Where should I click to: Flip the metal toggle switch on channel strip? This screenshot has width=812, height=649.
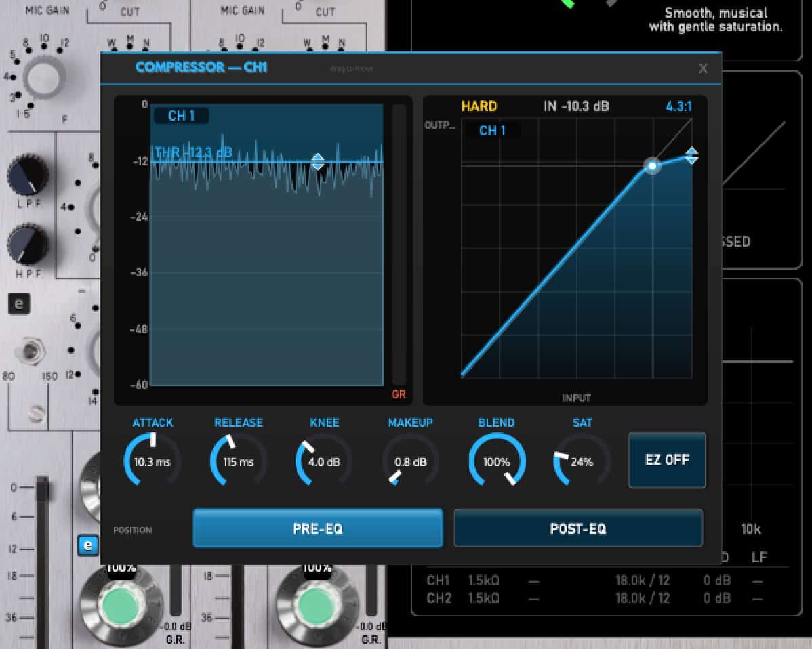[x=31, y=352]
